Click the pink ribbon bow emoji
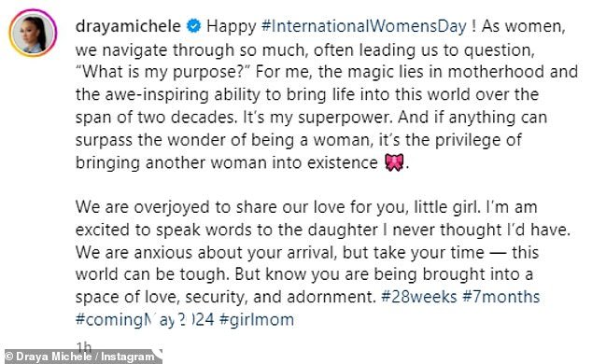592x364 pixels. (x=394, y=162)
